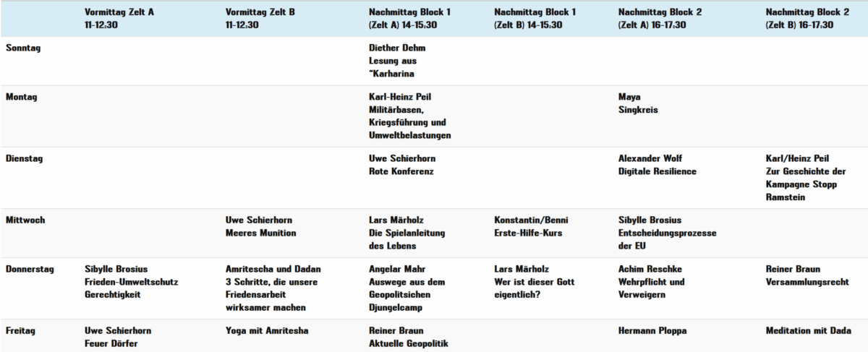Click the Freitag row label

pyautogui.click(x=20, y=330)
